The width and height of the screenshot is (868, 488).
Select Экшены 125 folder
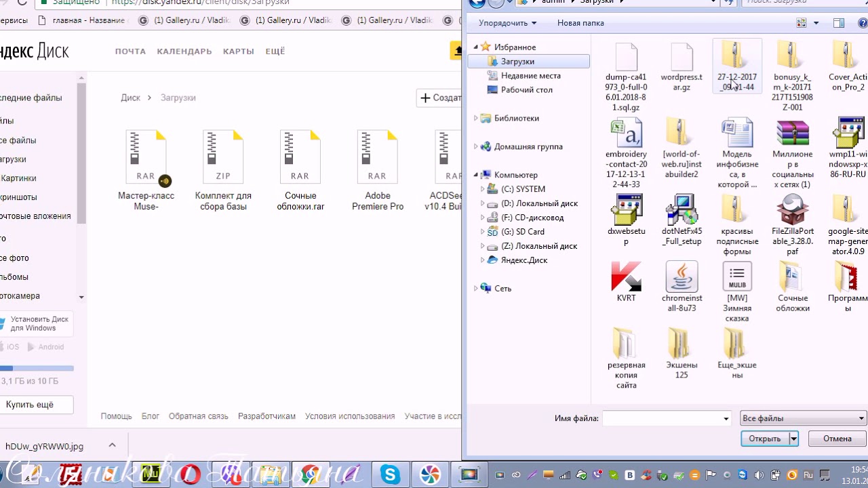(682, 354)
